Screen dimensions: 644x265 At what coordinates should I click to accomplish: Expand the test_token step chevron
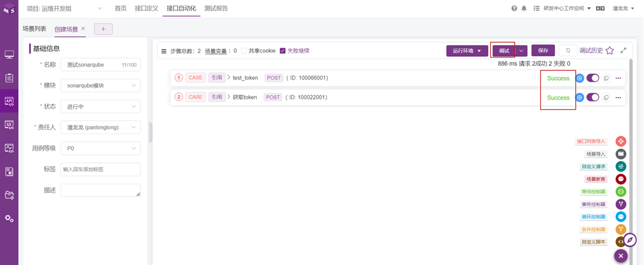229,78
